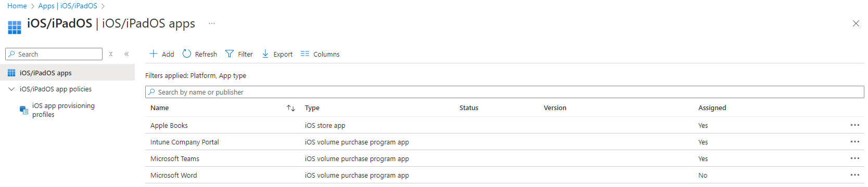Sort the list by Name arrows
Image resolution: width=868 pixels, height=187 pixels.
coord(291,108)
